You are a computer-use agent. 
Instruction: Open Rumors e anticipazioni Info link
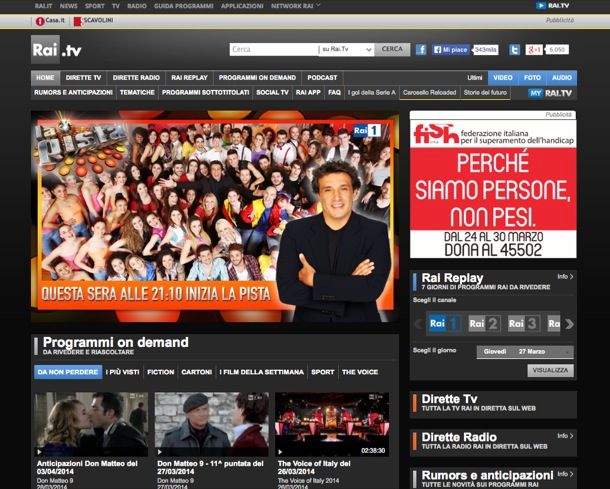click(x=565, y=474)
